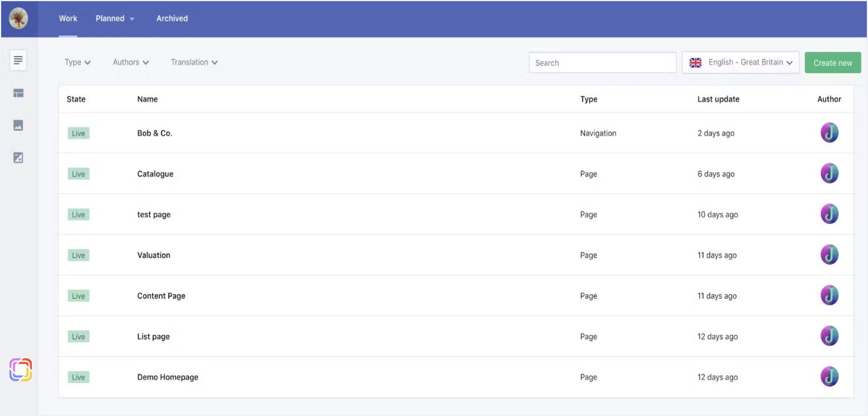Open the Valuation page entry

click(154, 255)
